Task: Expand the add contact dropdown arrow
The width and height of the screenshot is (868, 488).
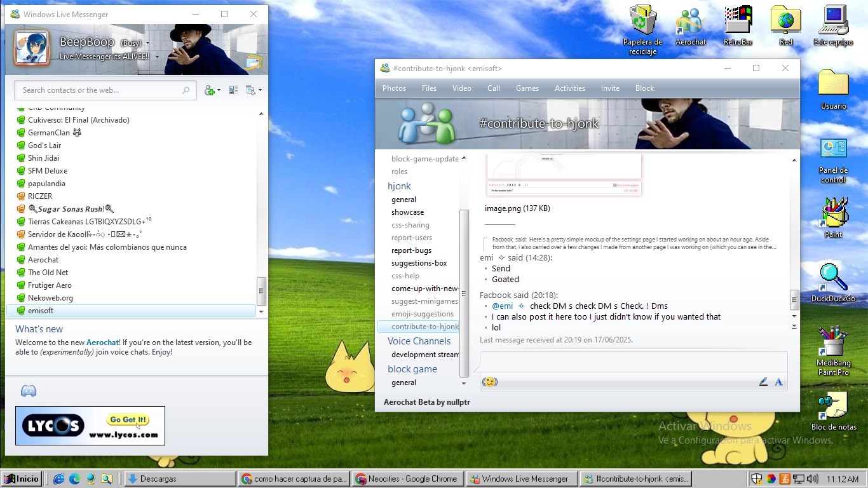Action: (x=219, y=90)
